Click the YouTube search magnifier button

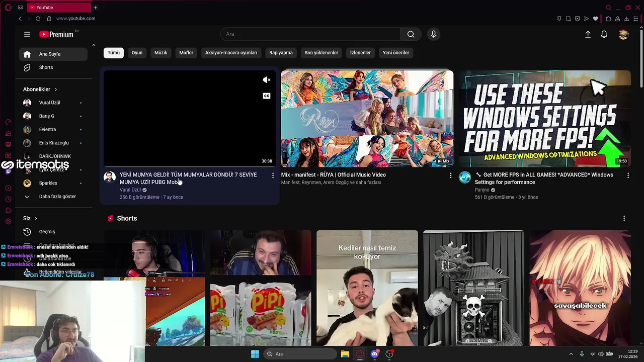411,34
